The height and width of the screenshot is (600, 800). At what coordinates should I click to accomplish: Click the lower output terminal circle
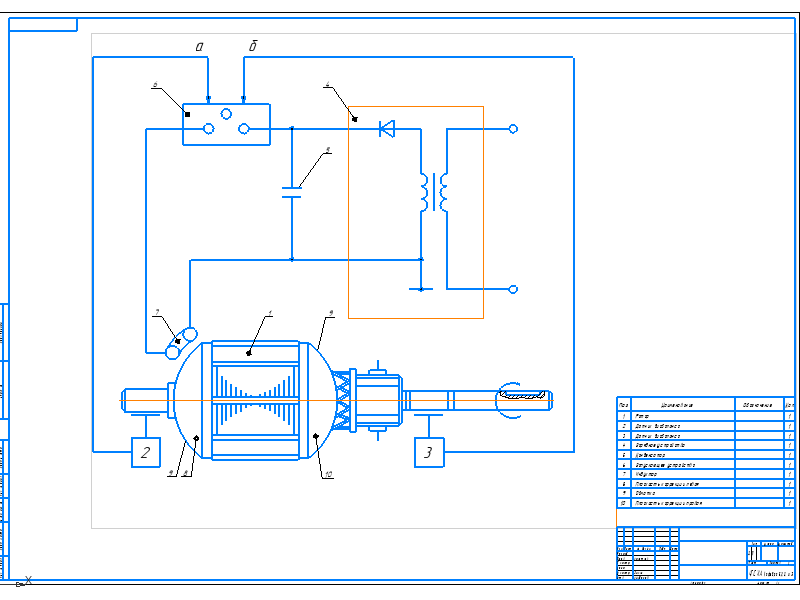coord(513,289)
